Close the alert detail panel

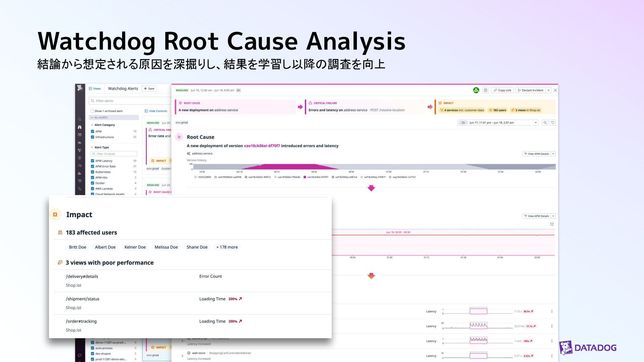555,90
